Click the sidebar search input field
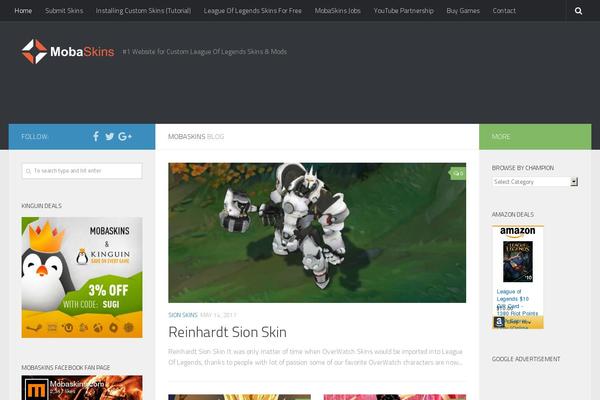This screenshot has width=600, height=400. (82, 171)
